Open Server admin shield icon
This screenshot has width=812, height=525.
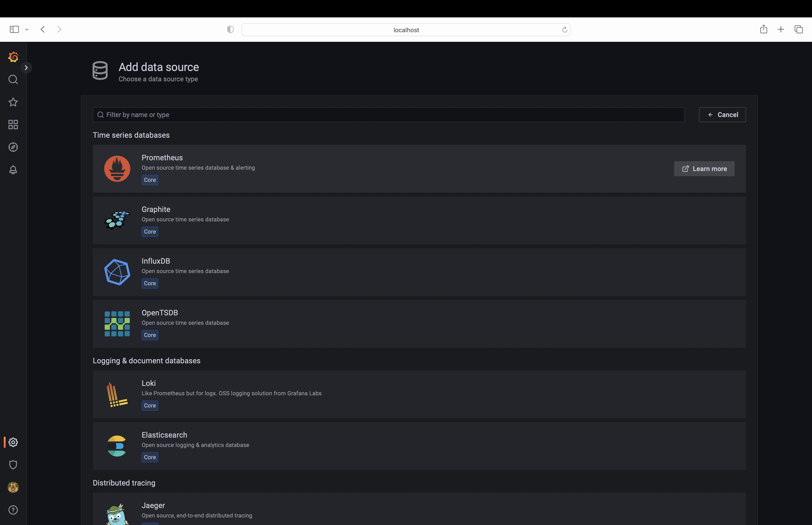coord(13,465)
